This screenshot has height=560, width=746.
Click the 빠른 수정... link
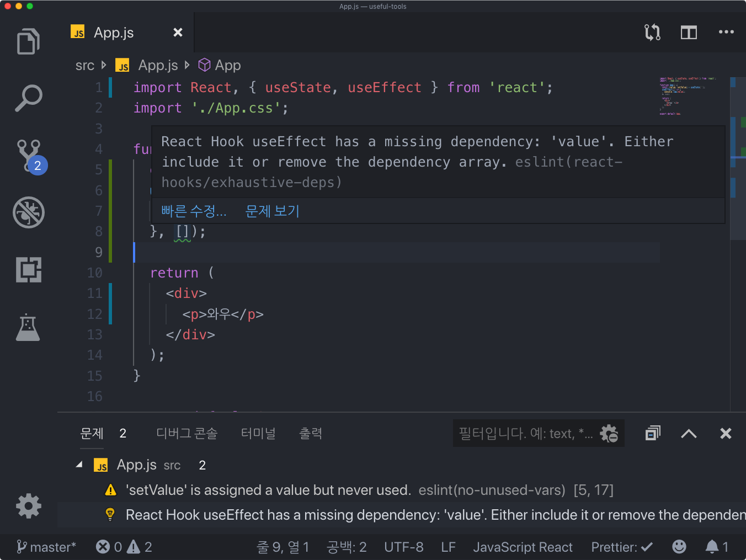[x=194, y=211]
